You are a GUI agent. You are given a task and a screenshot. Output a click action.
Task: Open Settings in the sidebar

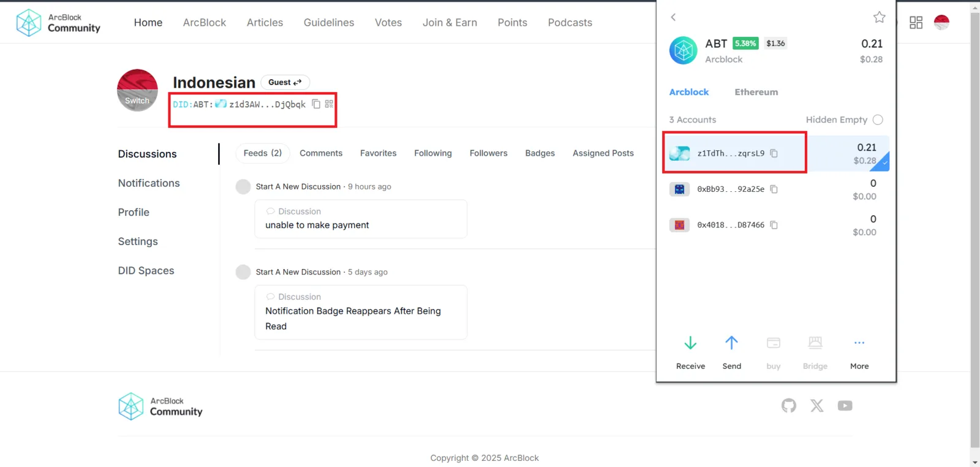138,241
